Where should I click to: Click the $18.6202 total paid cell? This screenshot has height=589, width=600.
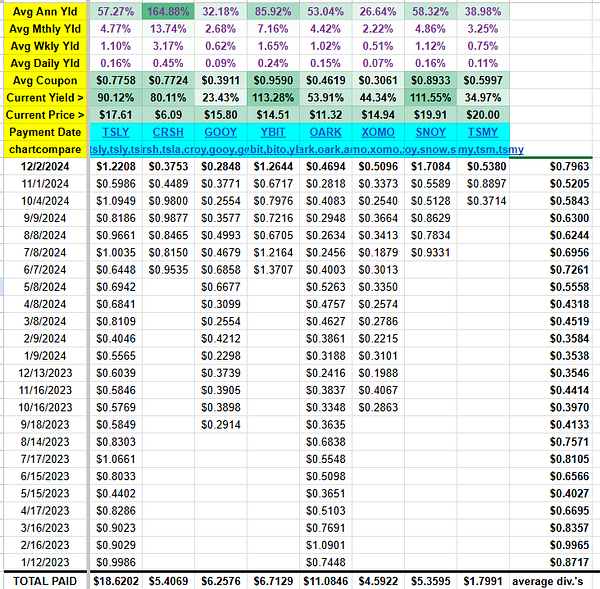click(116, 581)
